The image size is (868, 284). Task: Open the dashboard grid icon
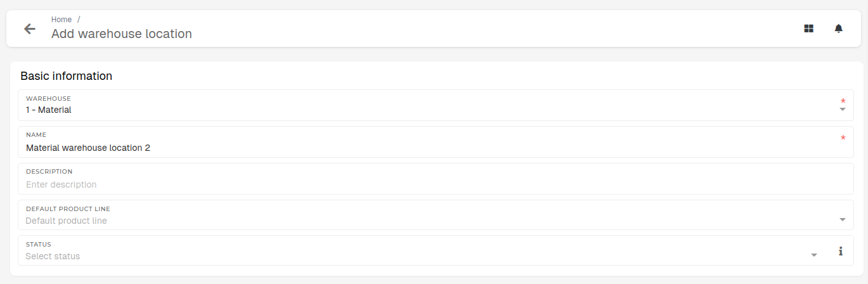point(808,29)
